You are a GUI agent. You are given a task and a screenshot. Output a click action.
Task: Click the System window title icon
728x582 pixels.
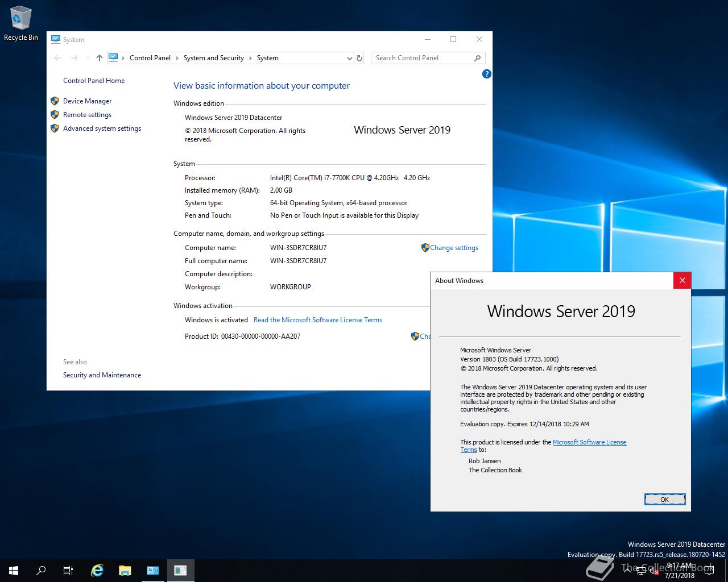point(56,39)
